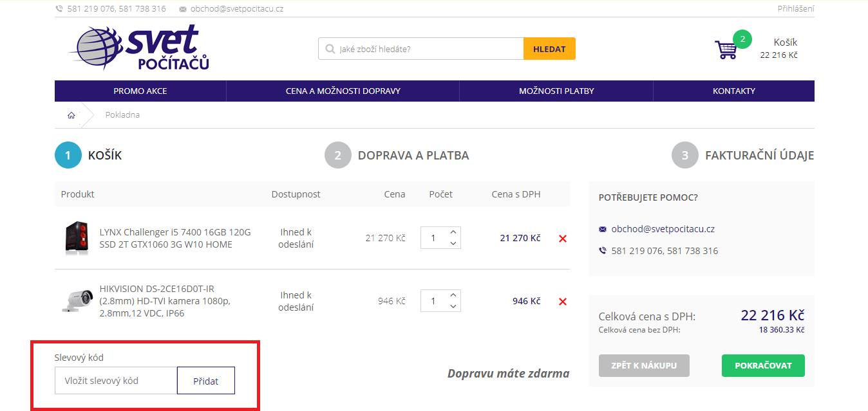Open Možnosti platby menu item
Image resolution: width=868 pixels, height=411 pixels.
[x=556, y=91]
